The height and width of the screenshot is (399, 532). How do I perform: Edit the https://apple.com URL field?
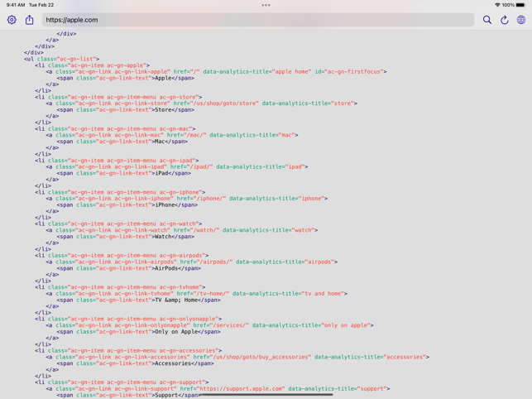point(258,20)
